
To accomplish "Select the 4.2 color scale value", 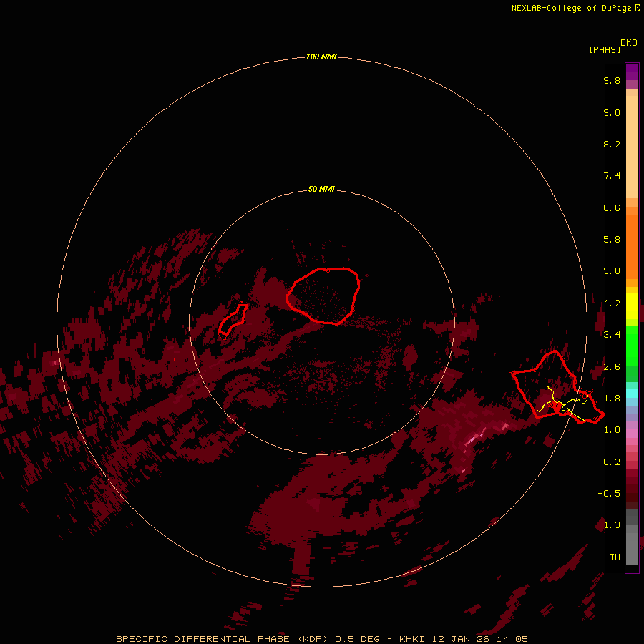I will (612, 303).
